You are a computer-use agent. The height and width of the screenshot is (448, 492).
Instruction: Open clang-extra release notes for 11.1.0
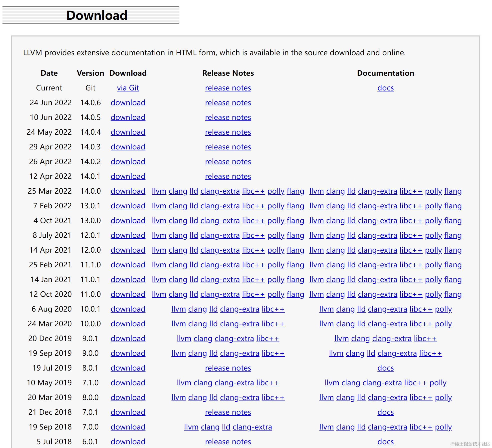point(220,265)
